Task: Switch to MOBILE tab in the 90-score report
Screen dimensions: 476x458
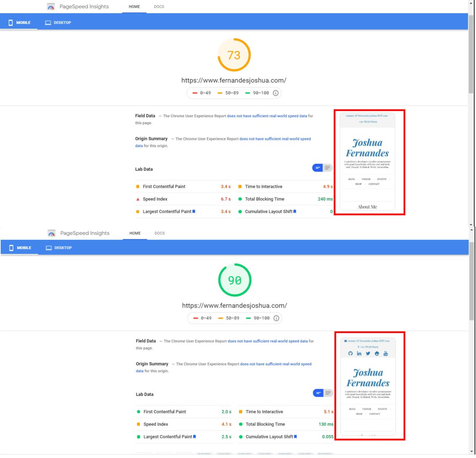Action: pos(20,248)
